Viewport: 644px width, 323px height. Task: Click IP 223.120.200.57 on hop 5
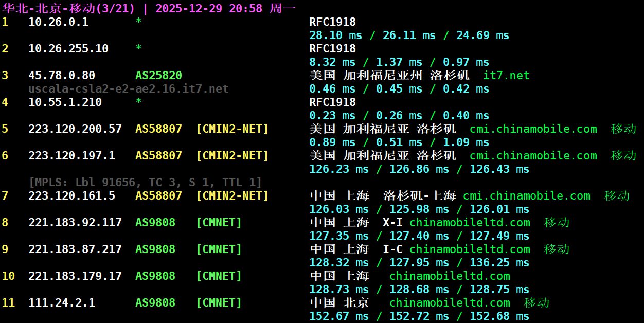tap(75, 129)
